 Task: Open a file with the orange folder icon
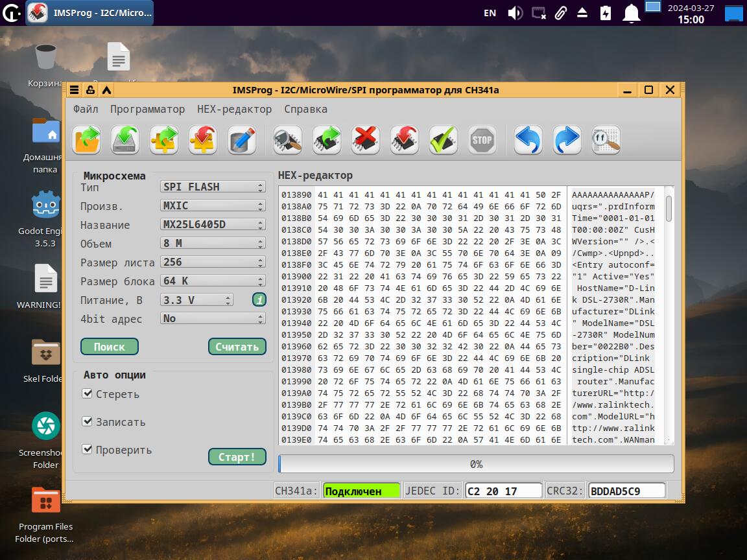click(87, 140)
